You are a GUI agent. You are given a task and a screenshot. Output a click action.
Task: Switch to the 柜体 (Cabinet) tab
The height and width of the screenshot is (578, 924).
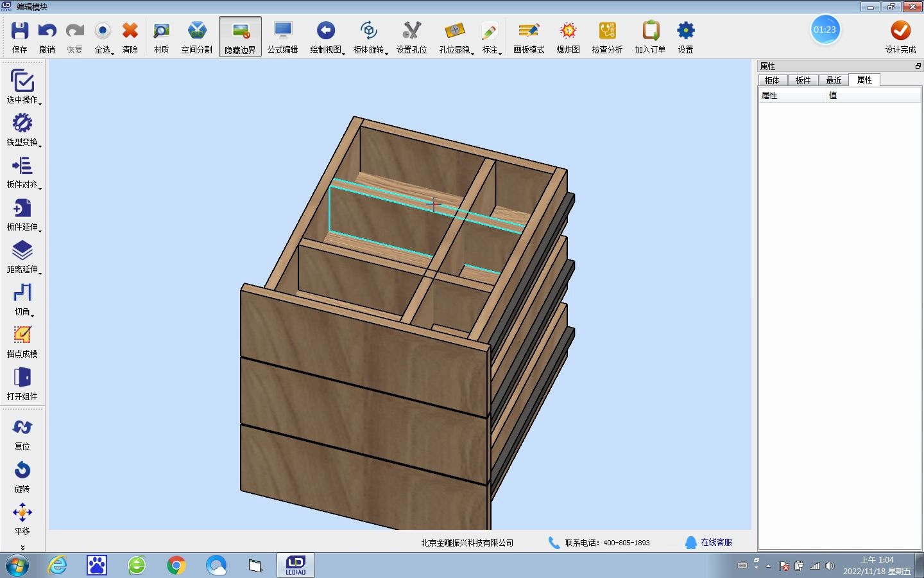tap(773, 80)
